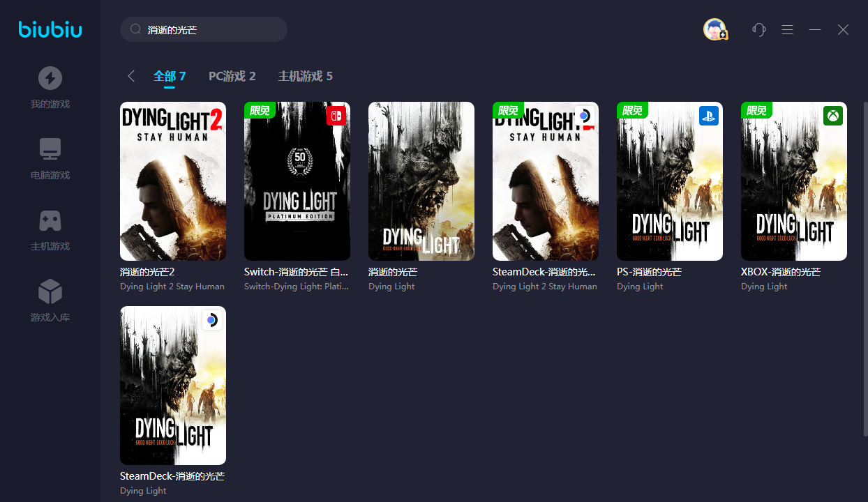Open the PC games monitor icon
The image size is (868, 502).
coord(50,149)
